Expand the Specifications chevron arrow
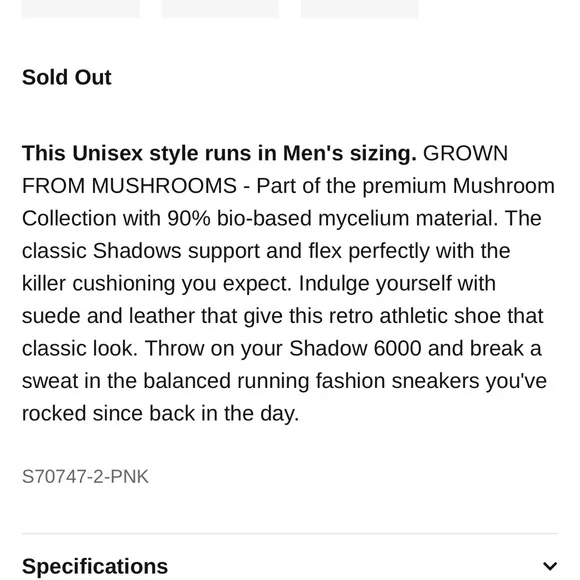This screenshot has height=580, width=580. point(550,566)
